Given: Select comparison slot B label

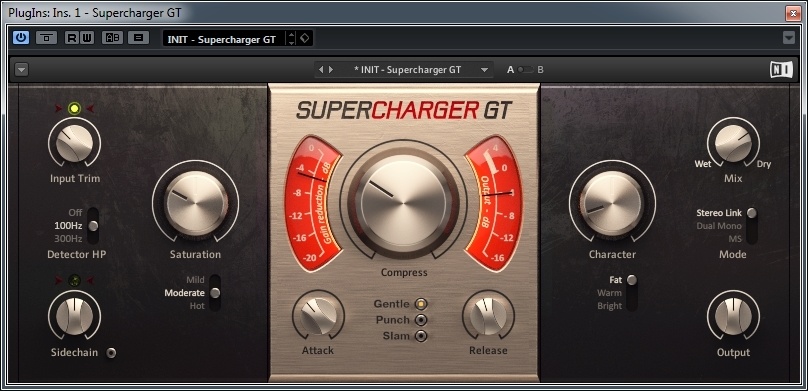Looking at the screenshot, I should coord(540,70).
